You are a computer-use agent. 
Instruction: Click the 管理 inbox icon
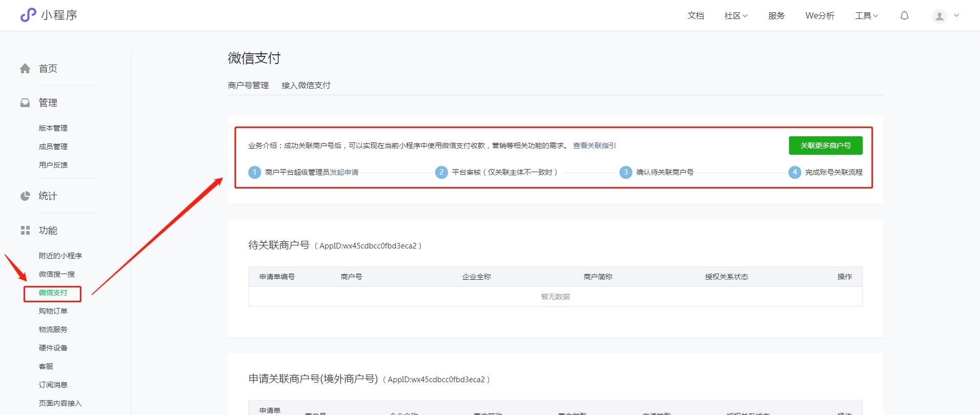(x=25, y=102)
